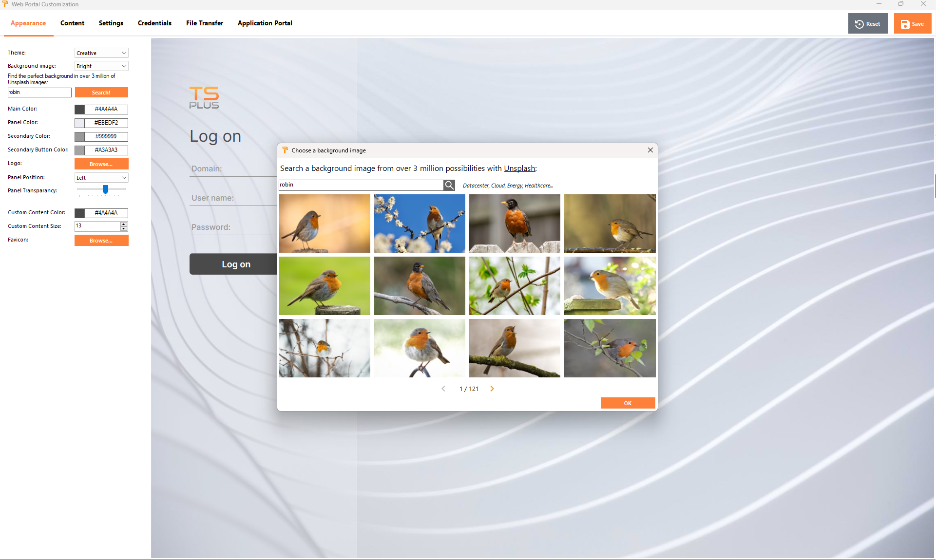Click the Save button
The width and height of the screenshot is (936, 560).
[x=912, y=24]
